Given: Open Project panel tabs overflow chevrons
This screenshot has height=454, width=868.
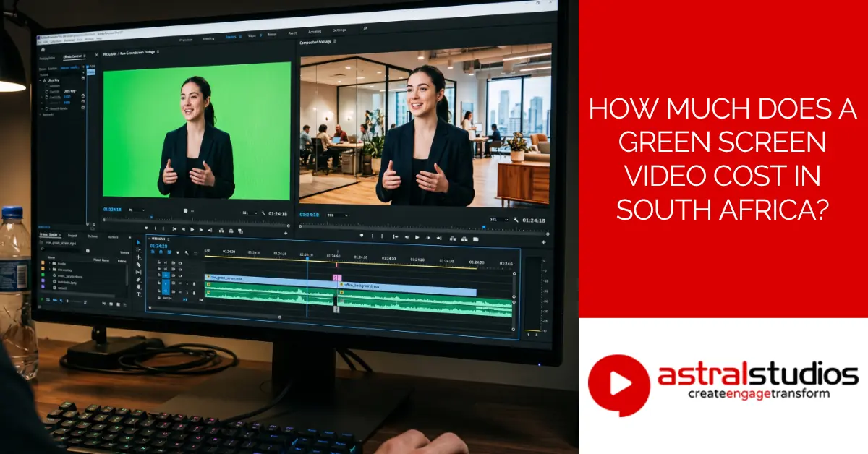Looking at the screenshot, I should click(x=129, y=237).
